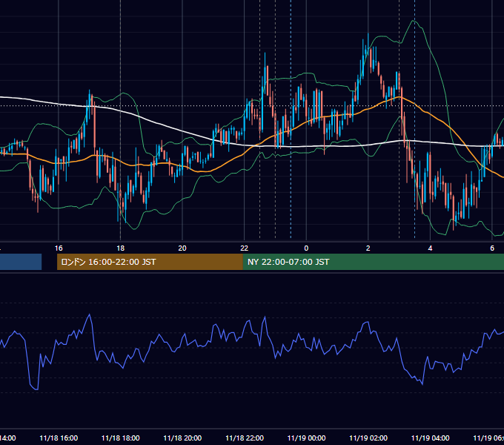Click the NY 22:00-07:00 JST session bar
Screen dimensions: 504x445
coord(373,262)
